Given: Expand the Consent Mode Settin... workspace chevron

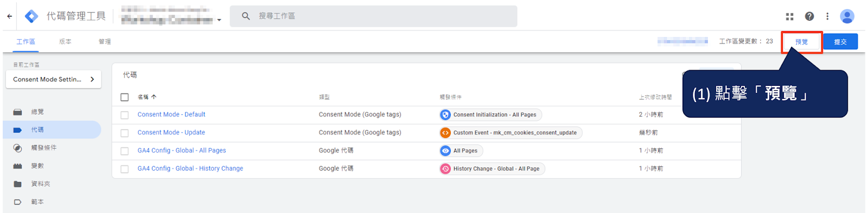Looking at the screenshot, I should (x=92, y=79).
